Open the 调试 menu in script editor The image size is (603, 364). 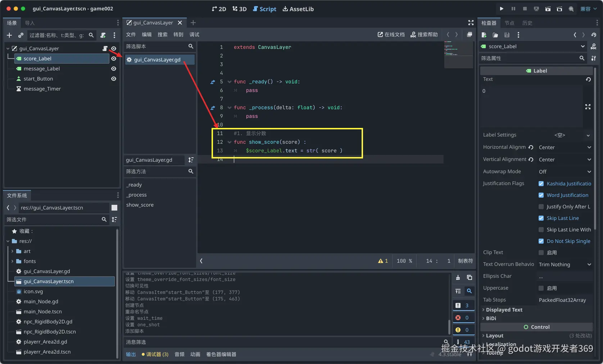[x=194, y=34]
